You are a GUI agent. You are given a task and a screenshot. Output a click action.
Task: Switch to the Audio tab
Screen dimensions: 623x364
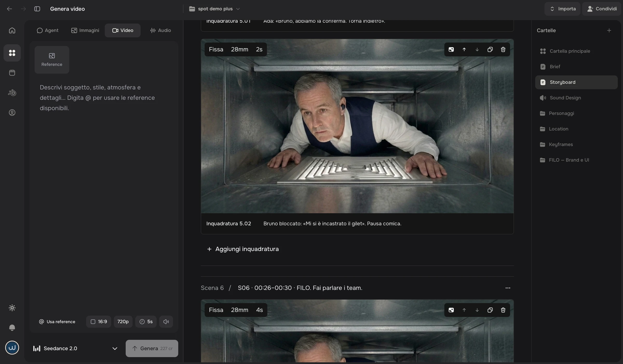(160, 31)
